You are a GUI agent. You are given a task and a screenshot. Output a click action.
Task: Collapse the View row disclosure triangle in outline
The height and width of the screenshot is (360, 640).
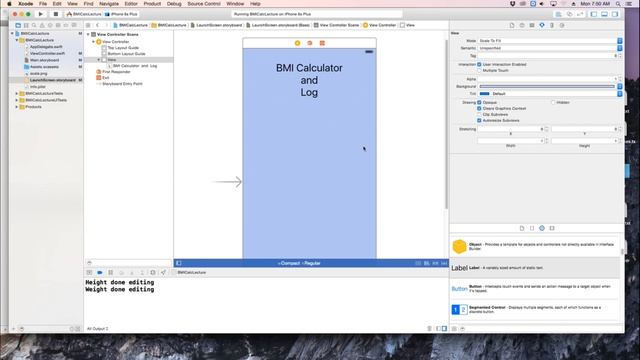click(98, 60)
